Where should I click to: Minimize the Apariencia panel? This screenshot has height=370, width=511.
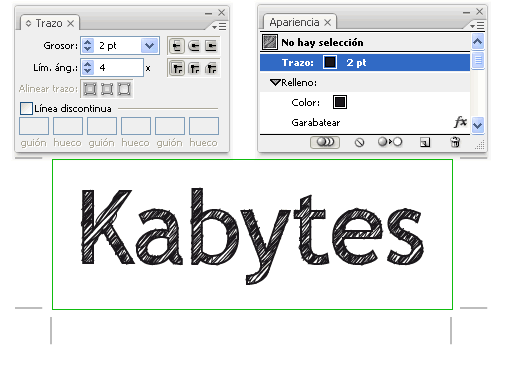pos(467,13)
